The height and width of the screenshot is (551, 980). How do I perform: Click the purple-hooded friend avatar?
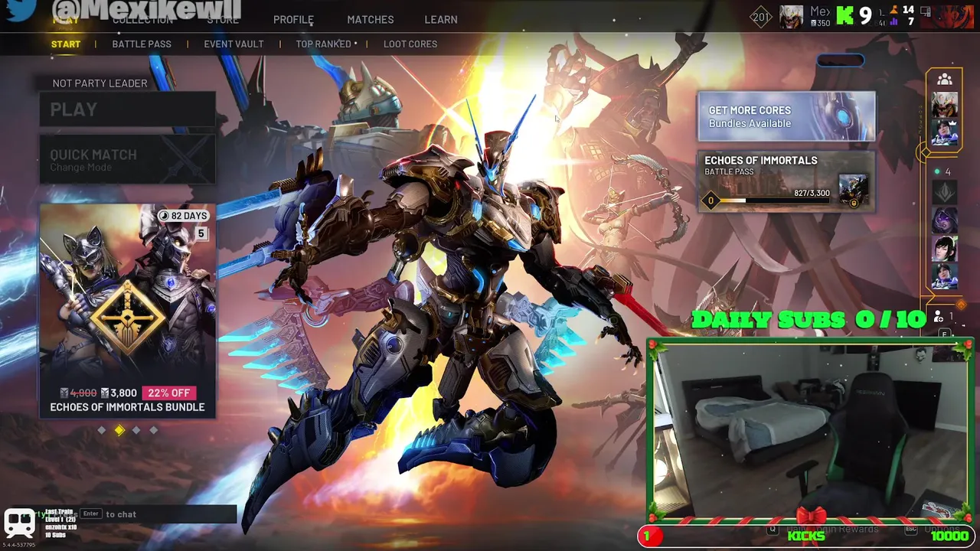coord(944,220)
